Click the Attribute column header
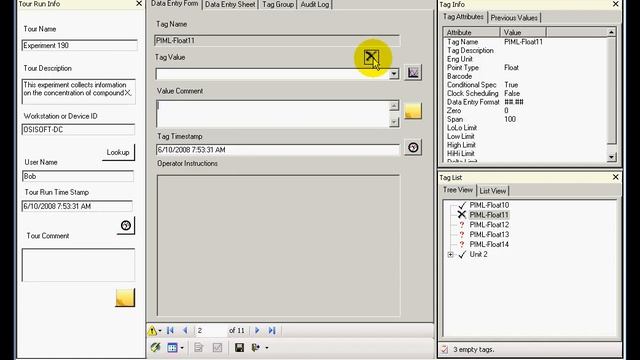The width and height of the screenshot is (640, 360). (x=472, y=32)
